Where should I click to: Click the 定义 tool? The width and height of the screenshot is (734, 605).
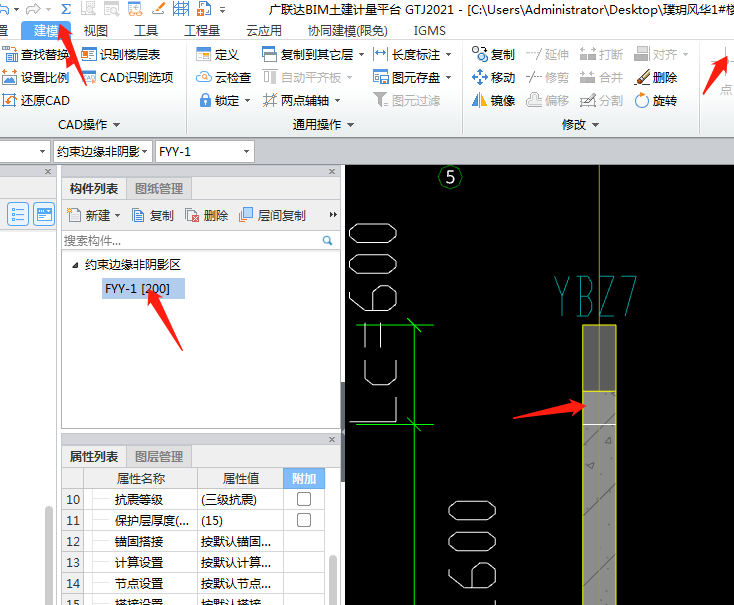coord(218,55)
